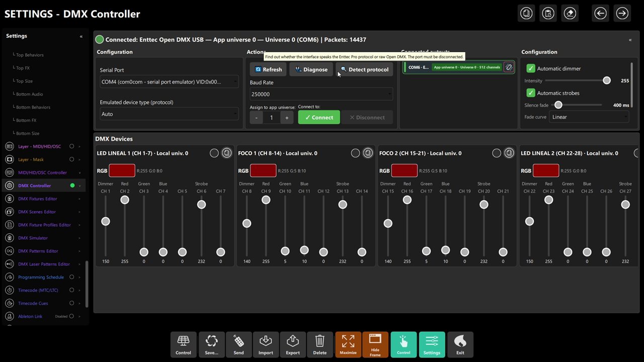Go forward with the right arrow icon
The width and height of the screenshot is (644, 362).
tap(622, 14)
